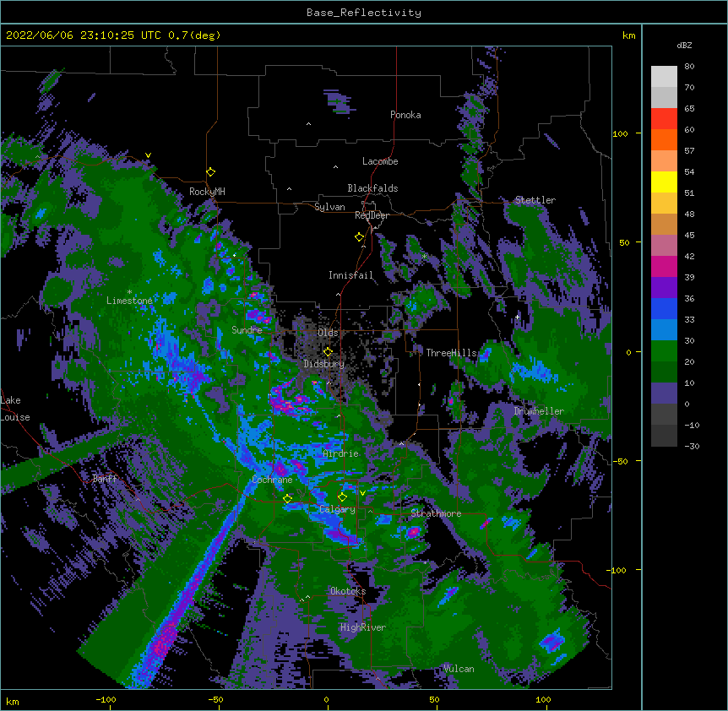Screen dimensions: 728x711
Task: Select the Stettler label
Action: tap(535, 200)
